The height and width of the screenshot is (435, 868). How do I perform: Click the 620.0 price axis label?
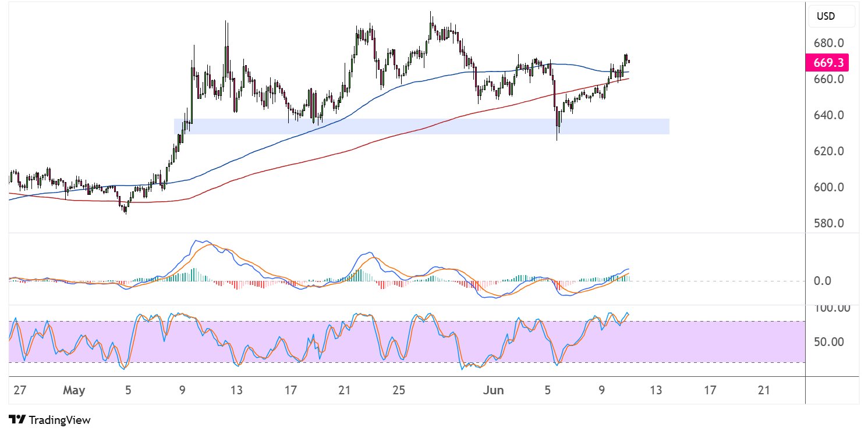tap(829, 151)
